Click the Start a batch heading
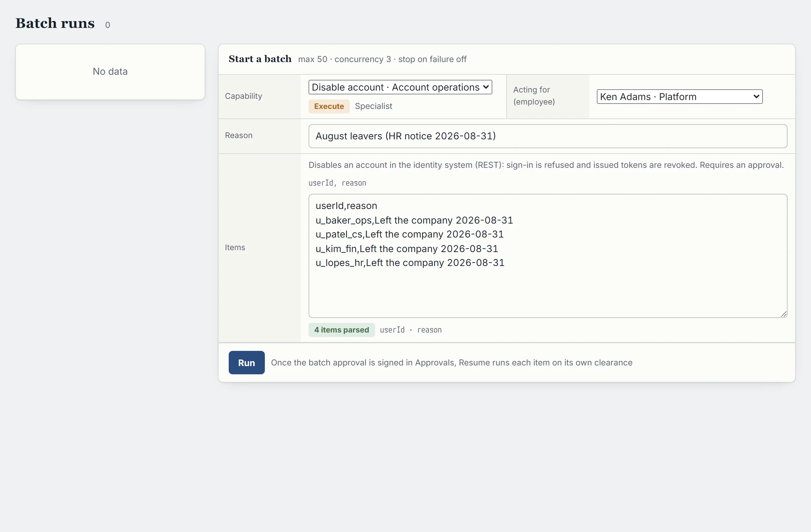The image size is (811, 532). (260, 59)
